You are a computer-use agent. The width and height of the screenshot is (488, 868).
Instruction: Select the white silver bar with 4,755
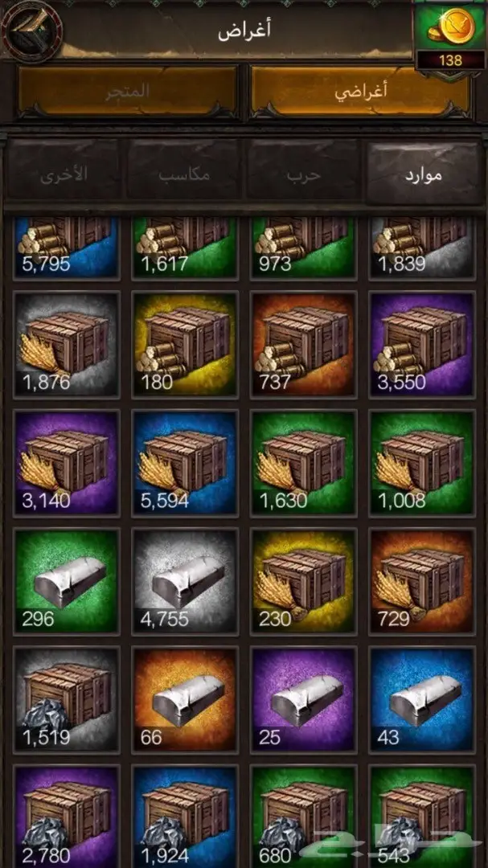[185, 581]
